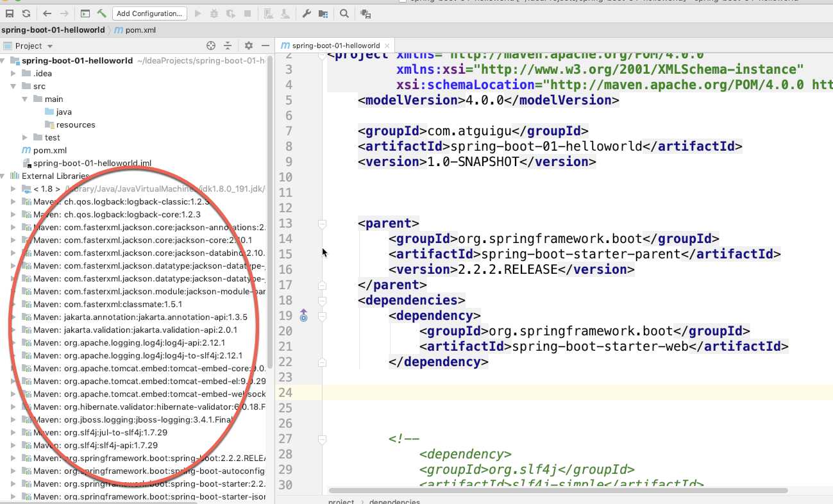
Task: Expand the JDK 1.8 library node
Action: (14, 189)
